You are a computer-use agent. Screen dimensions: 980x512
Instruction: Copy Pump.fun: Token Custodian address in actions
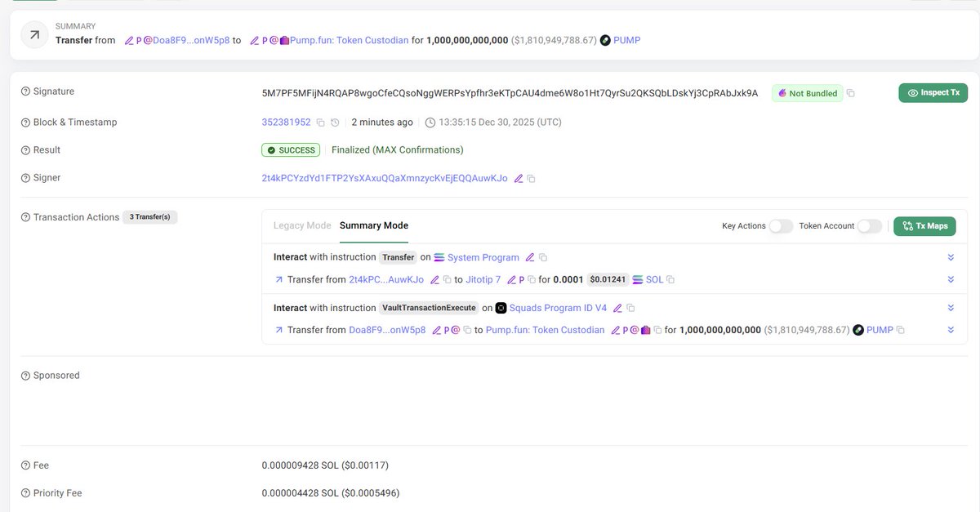click(658, 330)
